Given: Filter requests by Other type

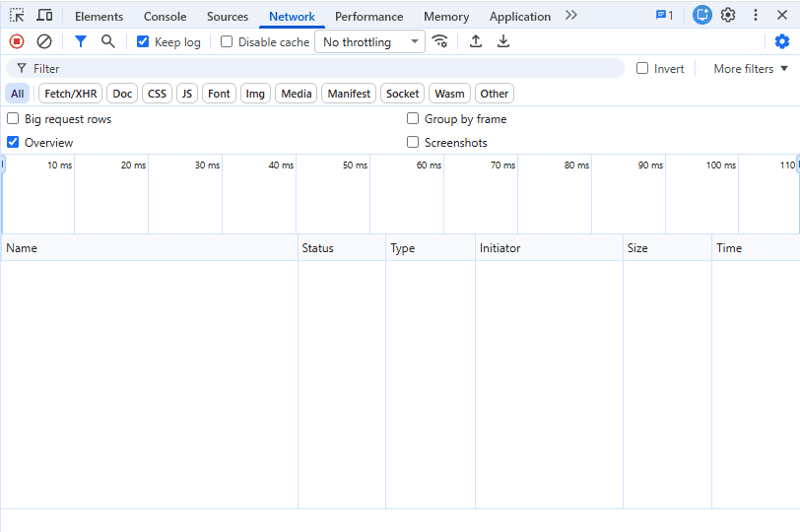Looking at the screenshot, I should [x=495, y=94].
